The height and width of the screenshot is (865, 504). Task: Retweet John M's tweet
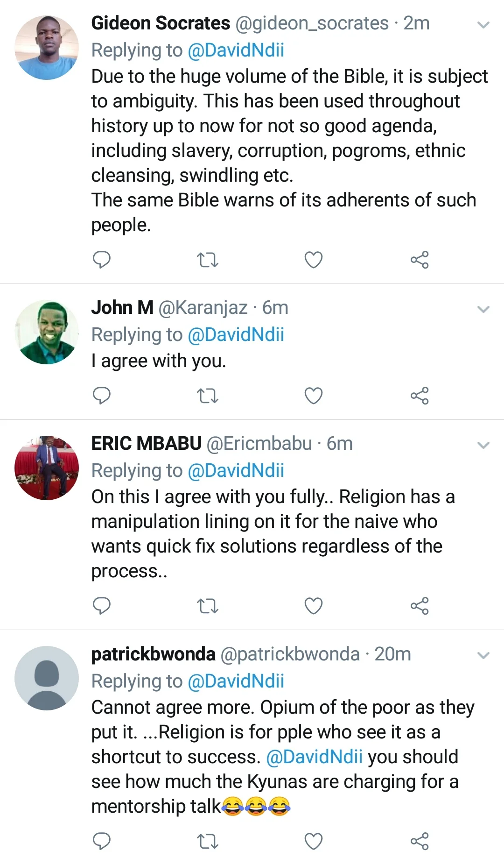point(208,396)
